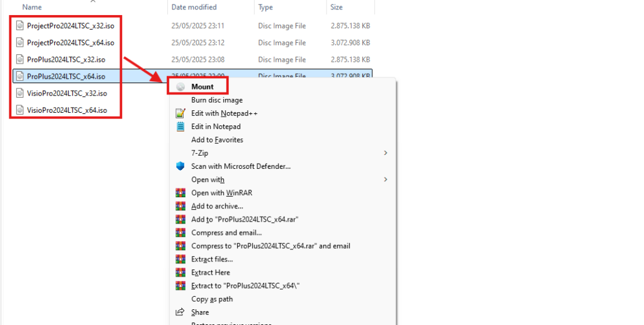Sort by the Name column header
Image resolution: width=644 pixels, height=325 pixels.
[32, 7]
